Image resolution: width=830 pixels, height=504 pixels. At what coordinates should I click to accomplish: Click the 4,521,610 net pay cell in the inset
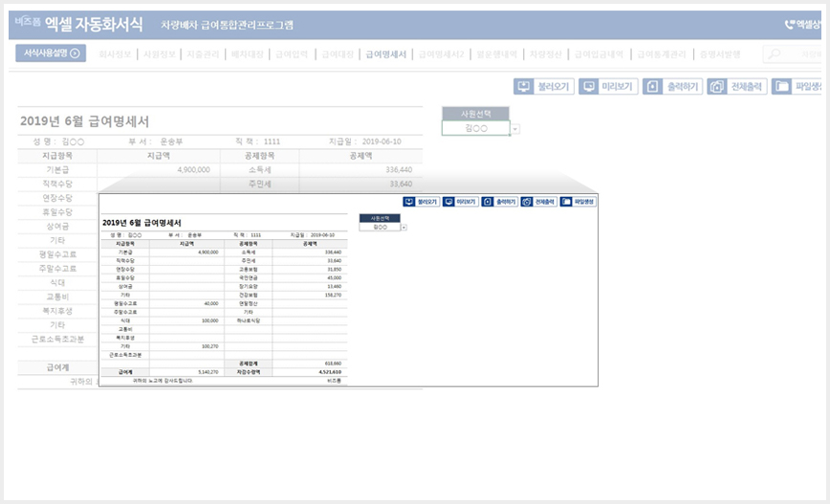point(310,372)
